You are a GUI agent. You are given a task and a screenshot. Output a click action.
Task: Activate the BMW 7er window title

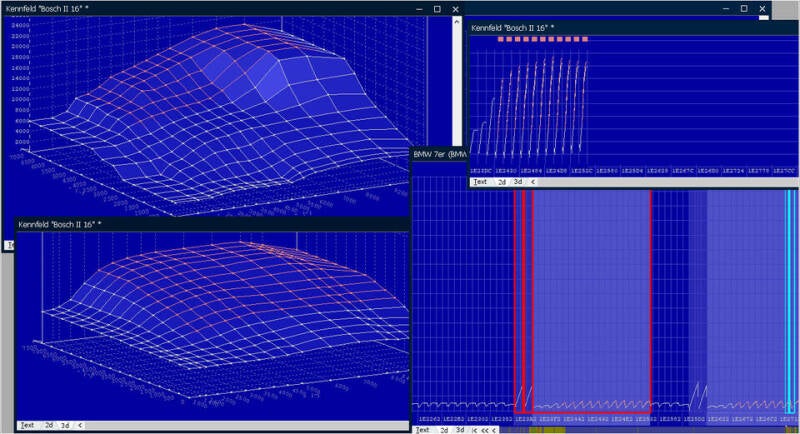tap(440, 154)
